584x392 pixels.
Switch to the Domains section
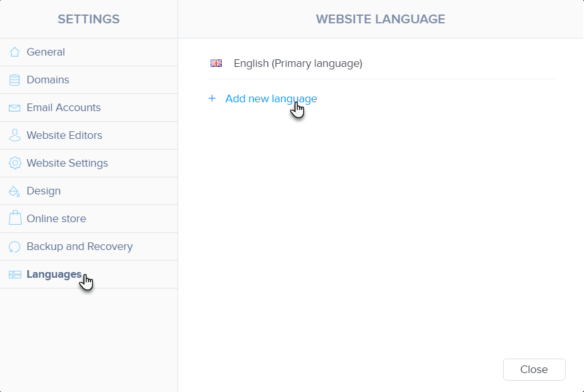(48, 80)
